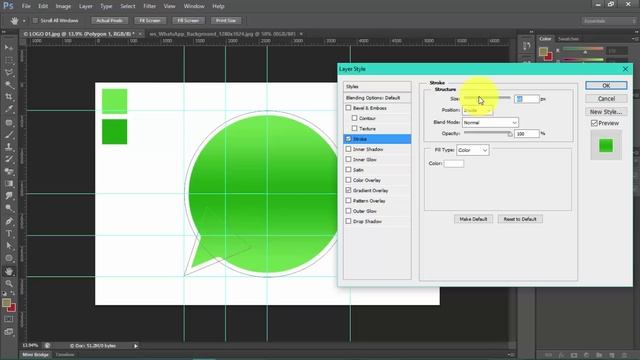Open the Filter menu
Viewport: 640px width, 360px height.
(x=149, y=6)
